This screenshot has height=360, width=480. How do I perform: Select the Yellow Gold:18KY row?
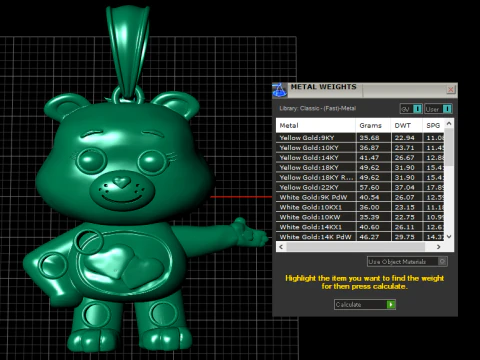tap(360, 167)
